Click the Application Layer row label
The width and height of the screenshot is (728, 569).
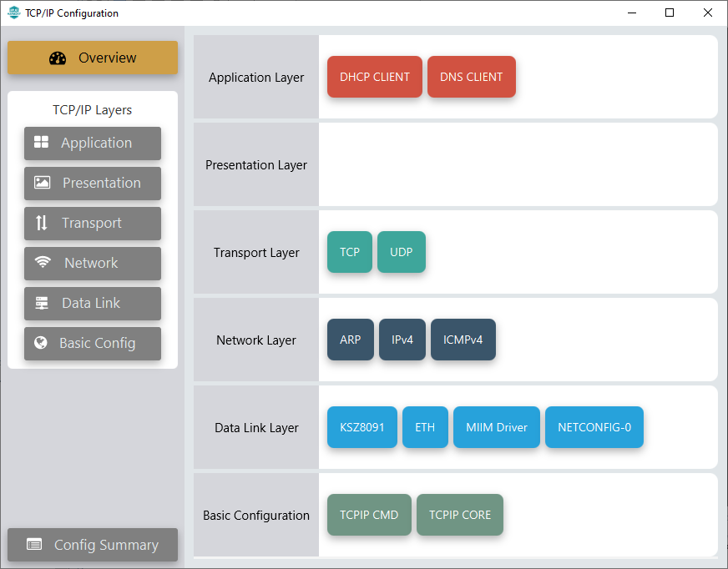pos(256,77)
